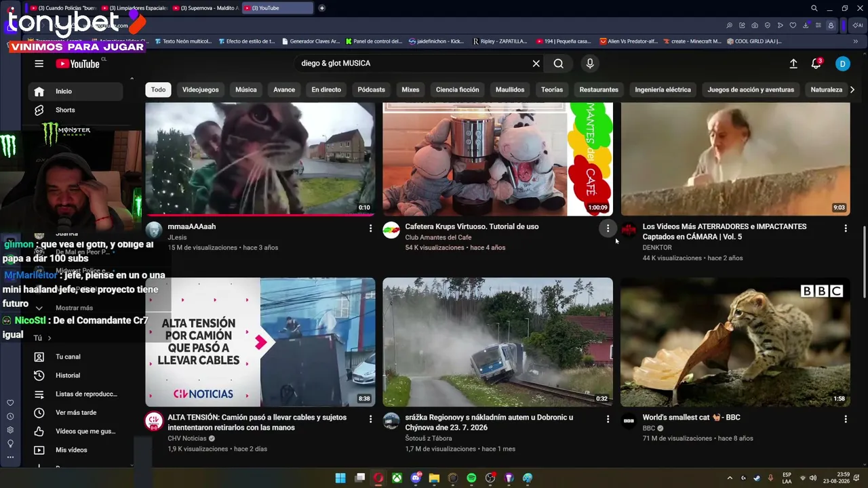The height and width of the screenshot is (488, 868).
Task: Show more category chips with right arrow
Action: point(852,89)
